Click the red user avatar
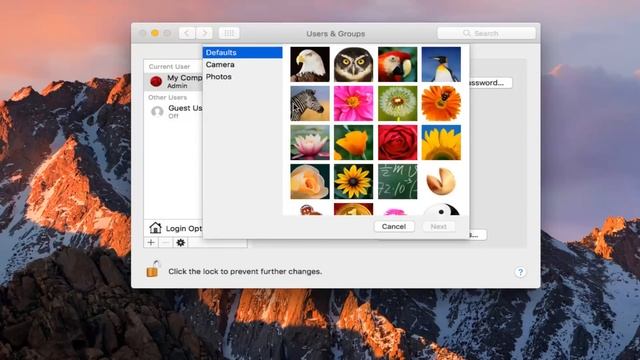This screenshot has height=360, width=640. [x=156, y=82]
